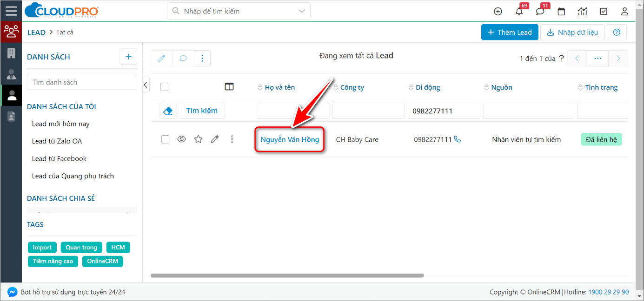This screenshot has width=644, height=301.
Task: Collapse the left list sidebar panel
Action: click(146, 85)
